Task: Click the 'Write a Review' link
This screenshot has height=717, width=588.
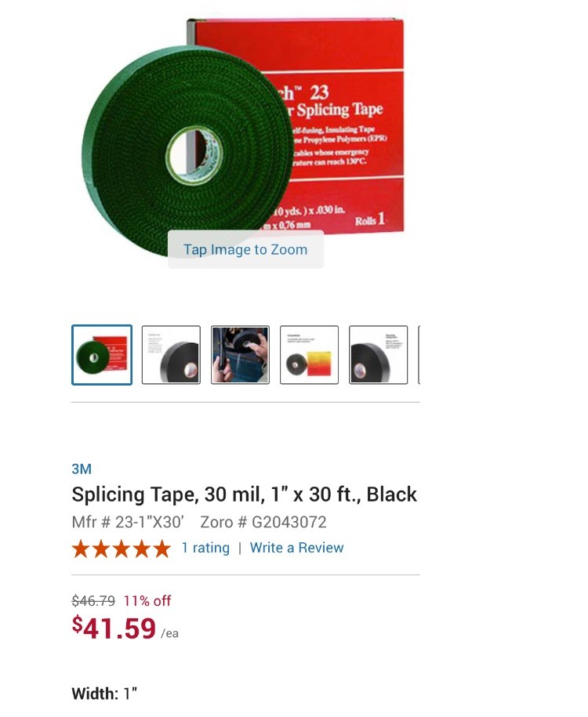Action: (296, 548)
